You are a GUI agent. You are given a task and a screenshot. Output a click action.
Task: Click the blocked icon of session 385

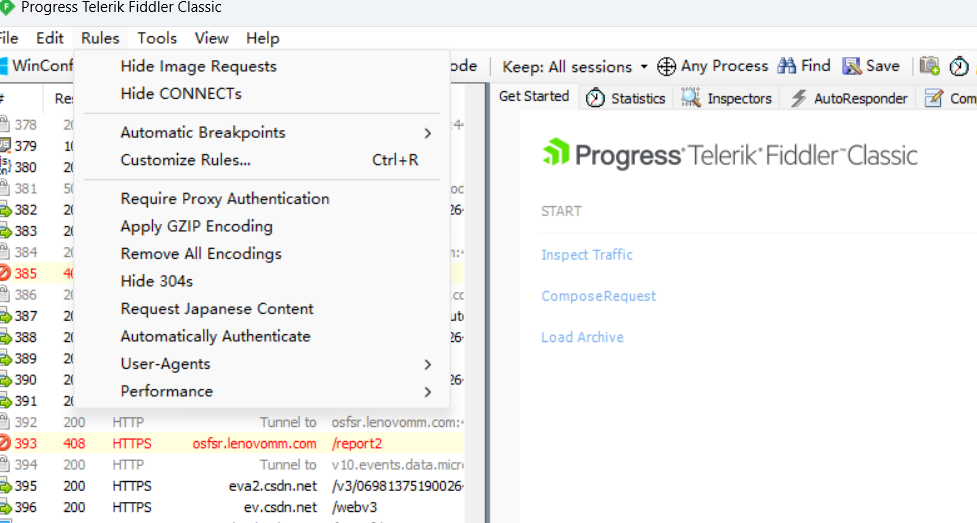tap(4, 273)
